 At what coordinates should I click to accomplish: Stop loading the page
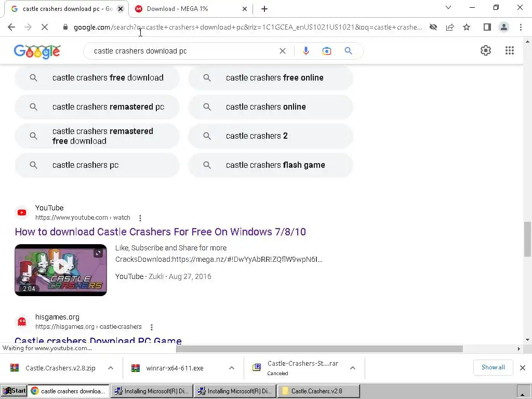pos(45,27)
